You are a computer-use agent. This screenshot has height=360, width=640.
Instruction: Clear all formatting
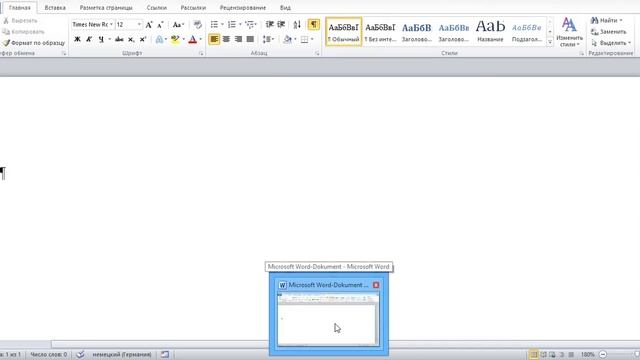coord(198,25)
